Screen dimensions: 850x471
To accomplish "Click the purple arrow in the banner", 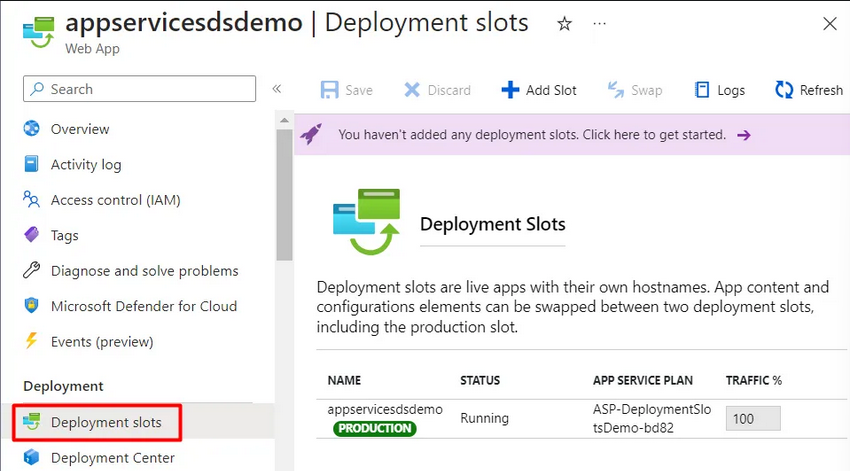I will 744,135.
